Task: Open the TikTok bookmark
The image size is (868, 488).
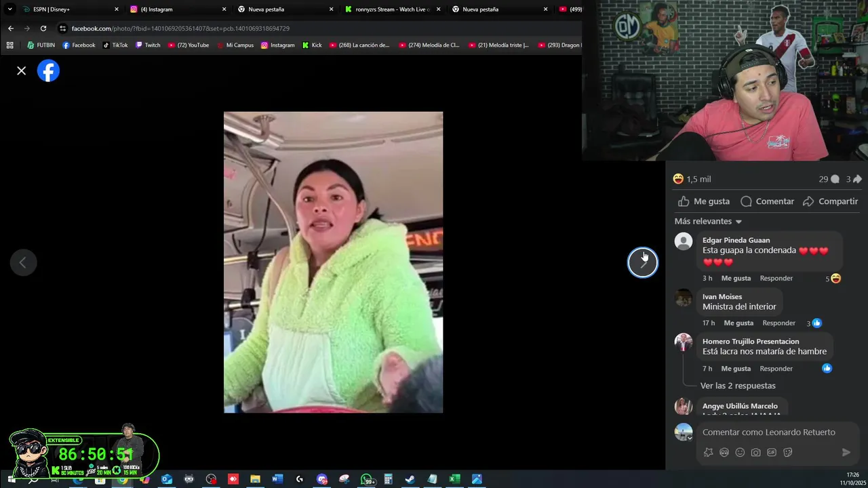Action: (115, 45)
